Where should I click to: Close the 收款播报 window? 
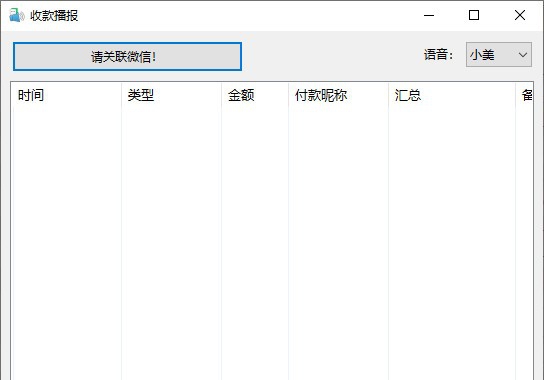coord(520,15)
